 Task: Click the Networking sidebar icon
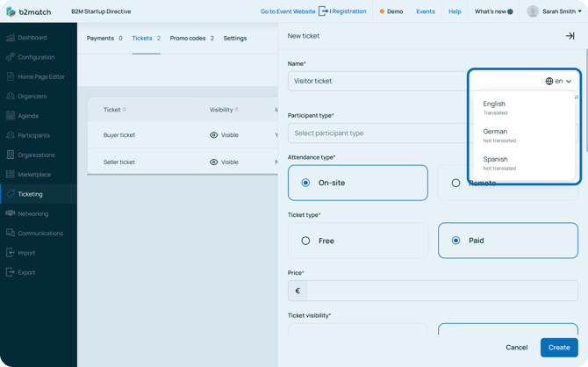click(x=11, y=213)
